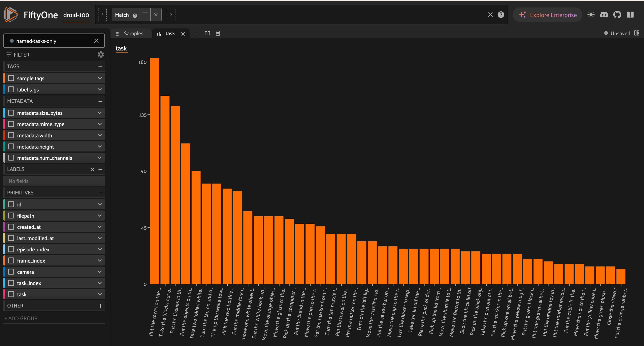Expand task field chevron
Screen dimensions: 644x346
100,294
